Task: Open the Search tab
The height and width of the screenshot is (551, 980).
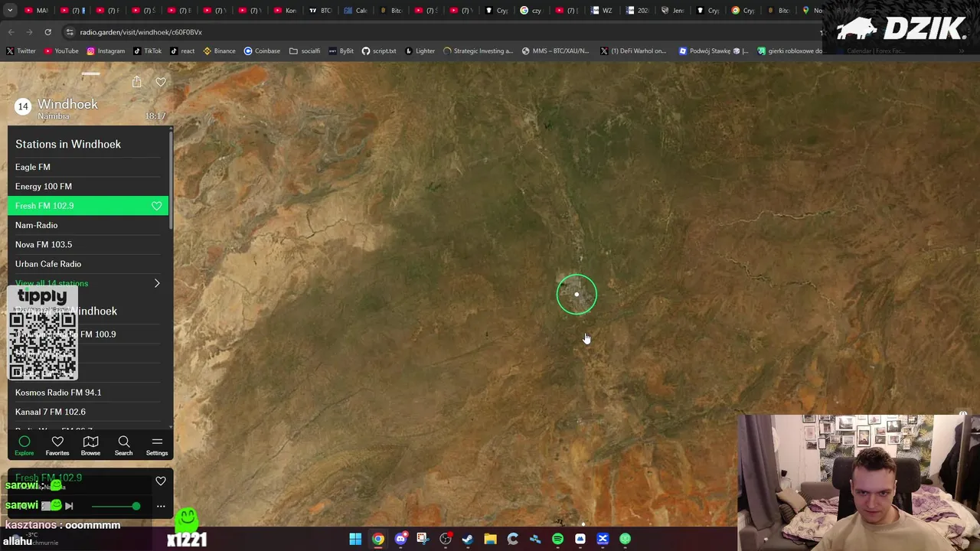Action: (x=123, y=445)
